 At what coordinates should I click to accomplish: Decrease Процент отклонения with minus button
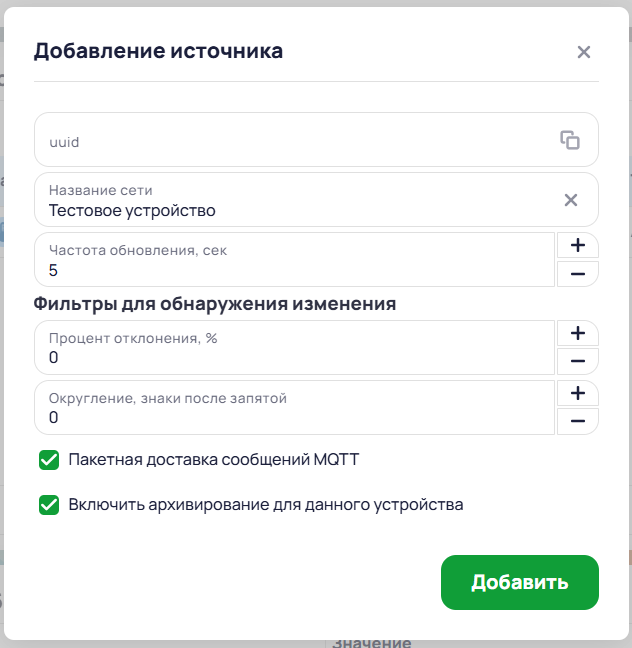(578, 361)
